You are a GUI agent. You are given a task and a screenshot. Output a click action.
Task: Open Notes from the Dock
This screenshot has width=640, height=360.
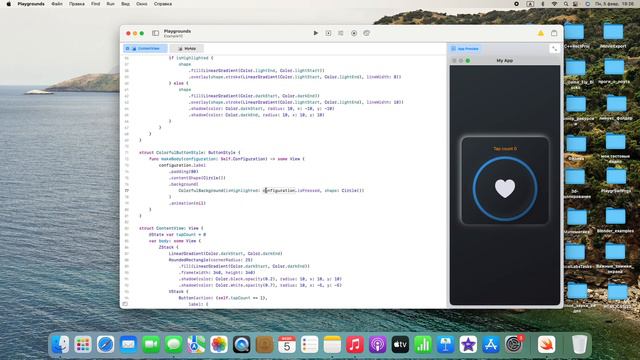tap(332, 344)
